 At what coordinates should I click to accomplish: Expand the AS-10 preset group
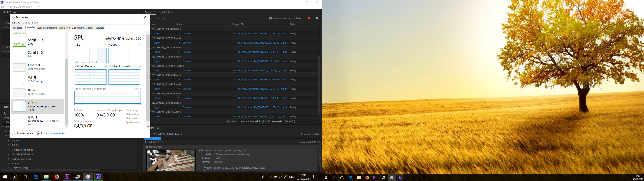[9, 140]
